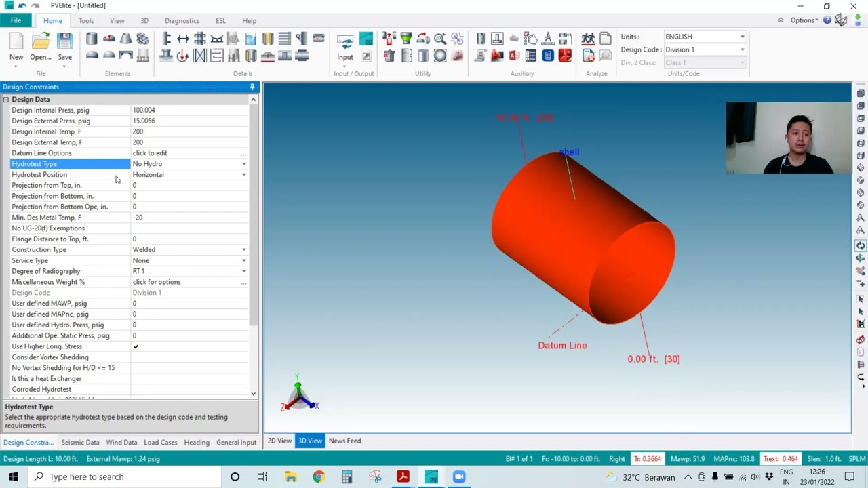This screenshot has width=868, height=488.
Task: Run the analysis with running-figures icon
Action: pyautogui.click(x=588, y=38)
